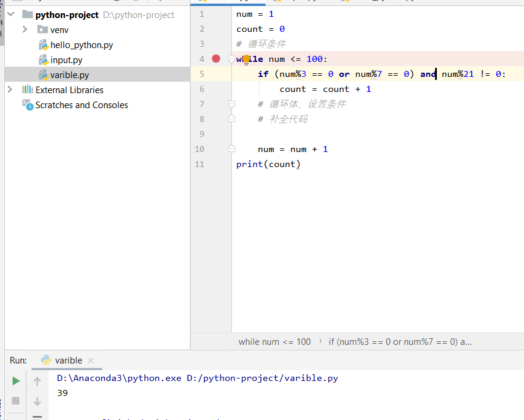Click comment '# 循环条件' on line 3
The image size is (524, 420).
261,44
